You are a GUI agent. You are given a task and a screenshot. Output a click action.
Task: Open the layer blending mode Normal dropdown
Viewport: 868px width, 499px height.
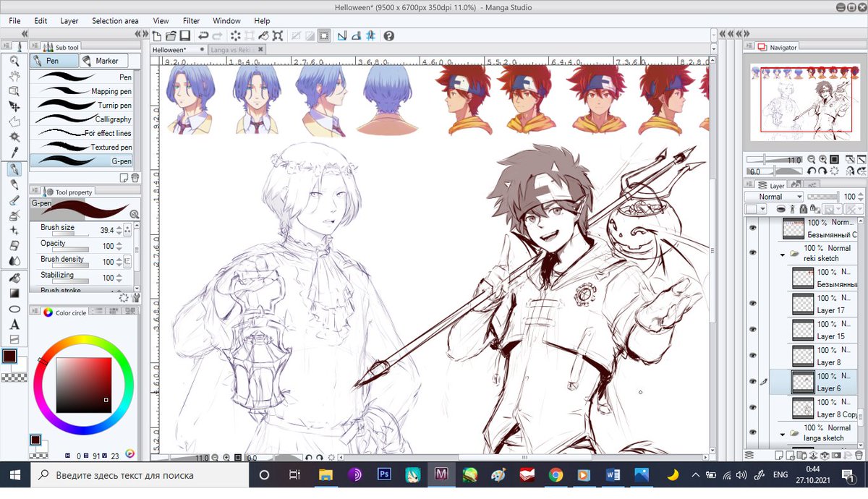(x=774, y=197)
